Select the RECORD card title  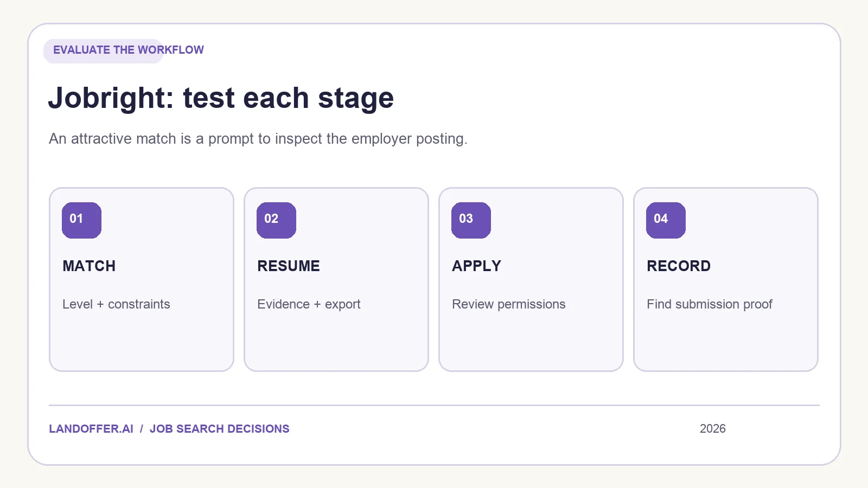point(679,266)
